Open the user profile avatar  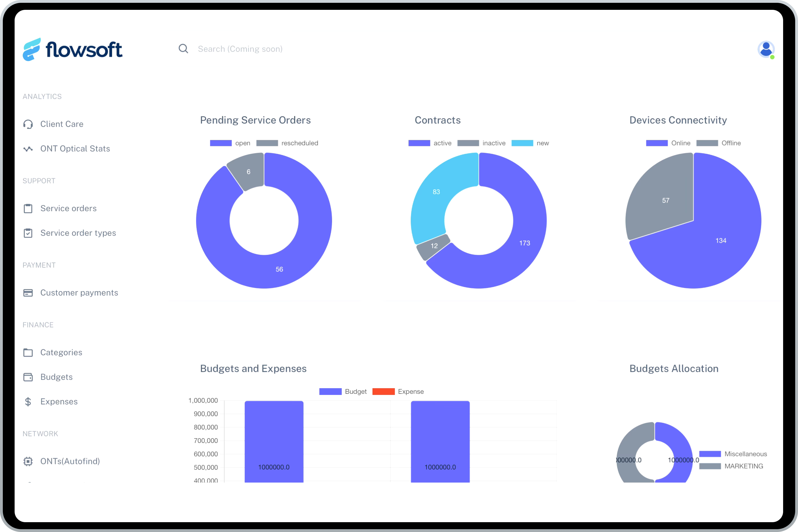(x=766, y=49)
